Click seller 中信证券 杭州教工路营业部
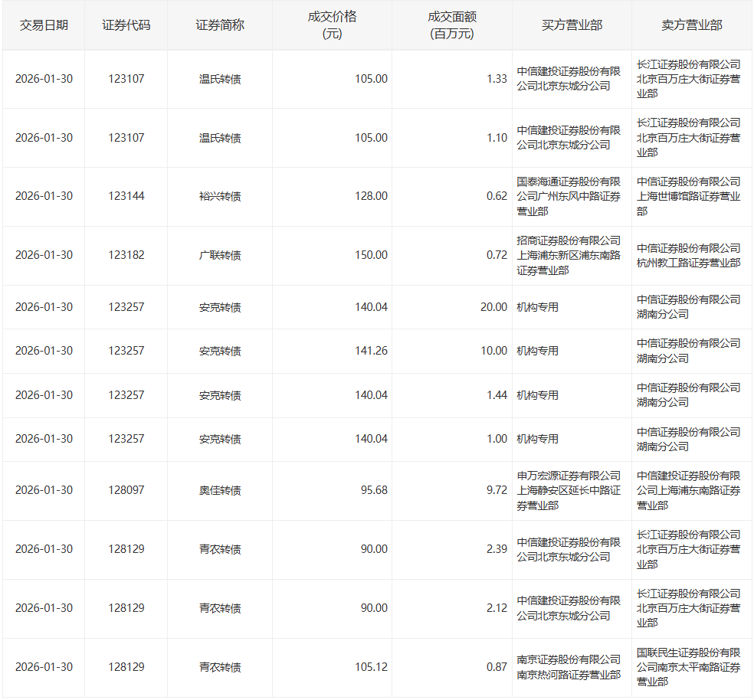754x700 pixels. tap(689, 255)
